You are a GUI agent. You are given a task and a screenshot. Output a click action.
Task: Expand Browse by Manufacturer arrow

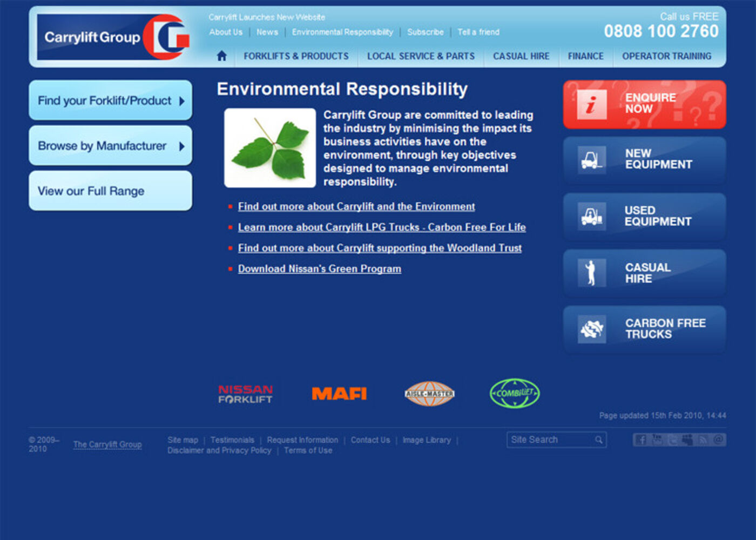point(182,146)
